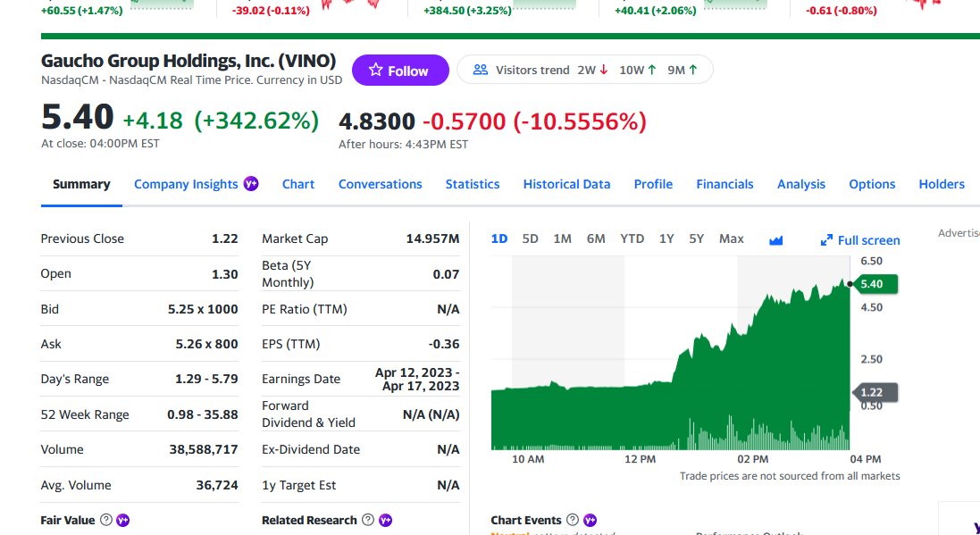980x535 pixels.
Task: Open the Conversations tab
Action: 380,184
